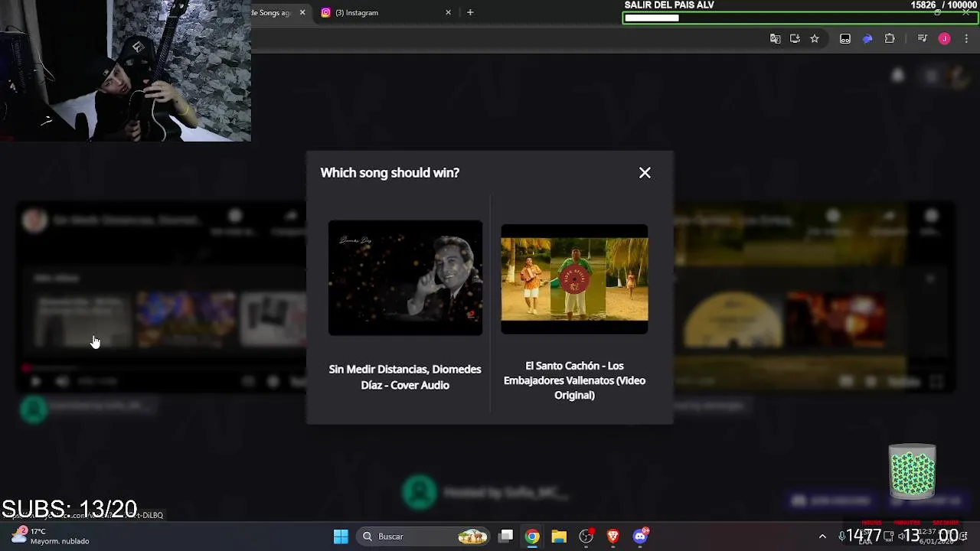980x551 pixels.
Task: Open Discord from the taskbar
Action: pos(641,536)
